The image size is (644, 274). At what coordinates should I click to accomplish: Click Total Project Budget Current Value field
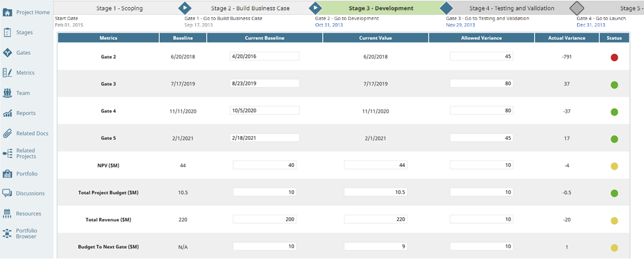tap(375, 192)
